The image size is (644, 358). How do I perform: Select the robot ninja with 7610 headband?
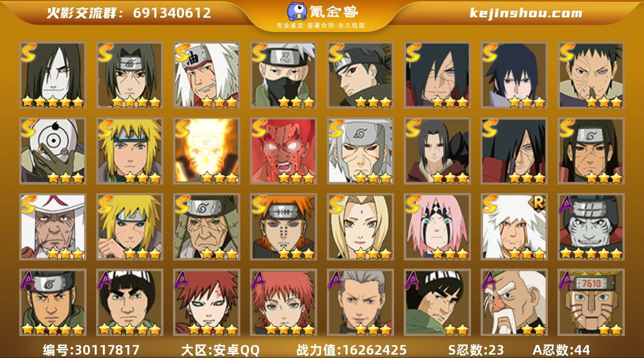point(591,302)
